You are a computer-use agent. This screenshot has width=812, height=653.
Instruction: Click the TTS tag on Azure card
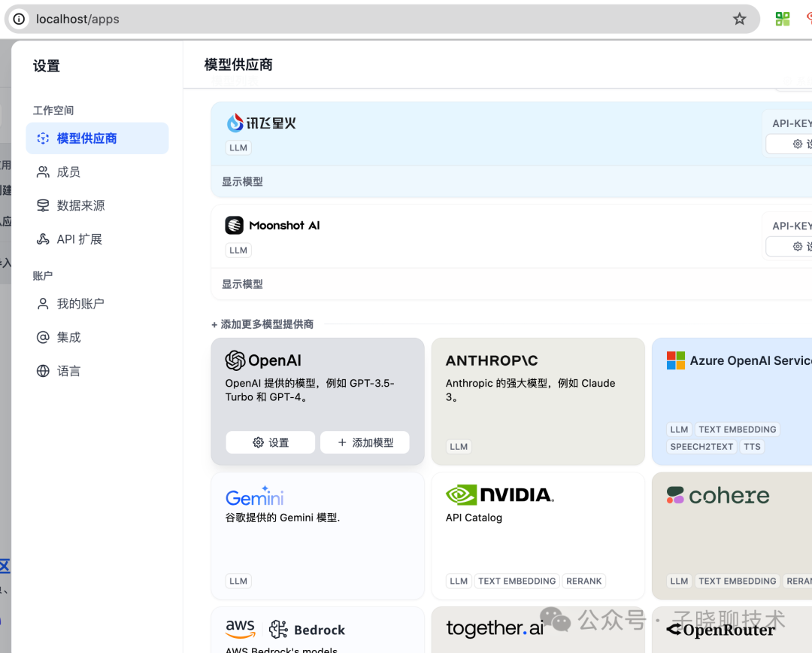click(753, 447)
